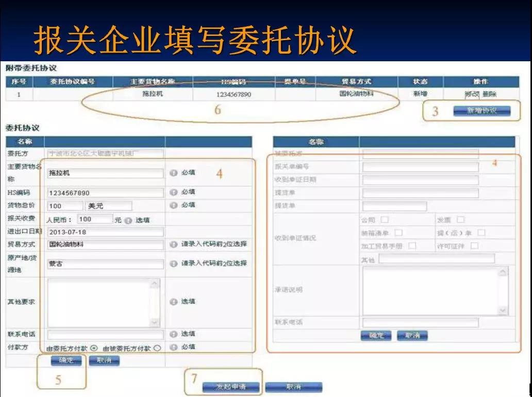Click up arrow of 承诺说明 textarea scrollbar
532x397 pixels.
(x=503, y=272)
